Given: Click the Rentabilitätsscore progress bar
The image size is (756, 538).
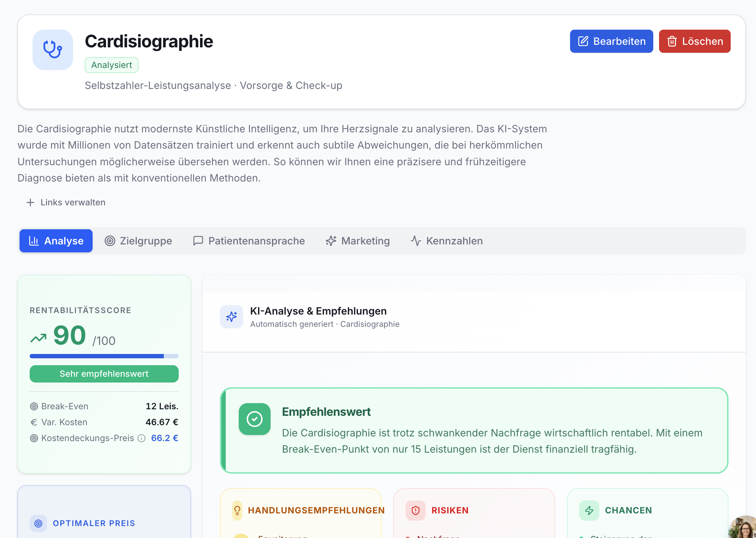Looking at the screenshot, I should pyautogui.click(x=104, y=356).
